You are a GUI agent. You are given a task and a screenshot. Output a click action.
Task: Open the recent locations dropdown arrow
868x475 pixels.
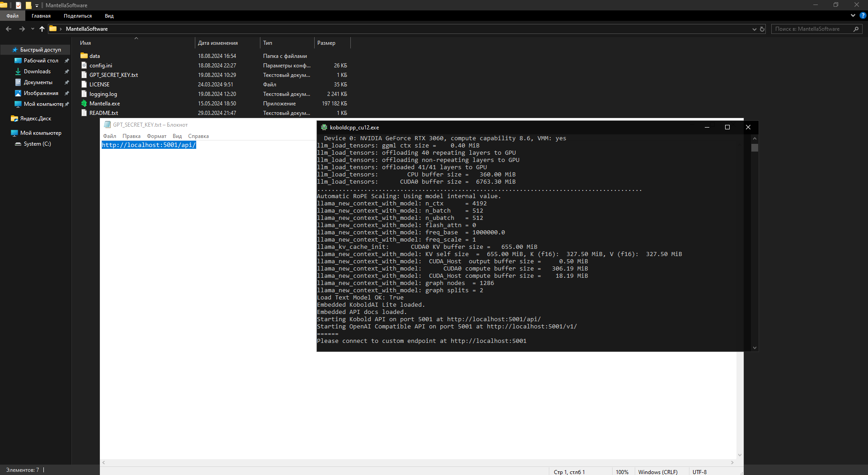pyautogui.click(x=33, y=29)
